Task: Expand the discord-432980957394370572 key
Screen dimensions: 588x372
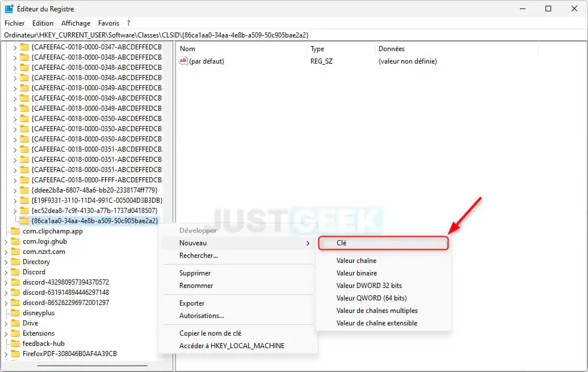Action: [x=6, y=283]
